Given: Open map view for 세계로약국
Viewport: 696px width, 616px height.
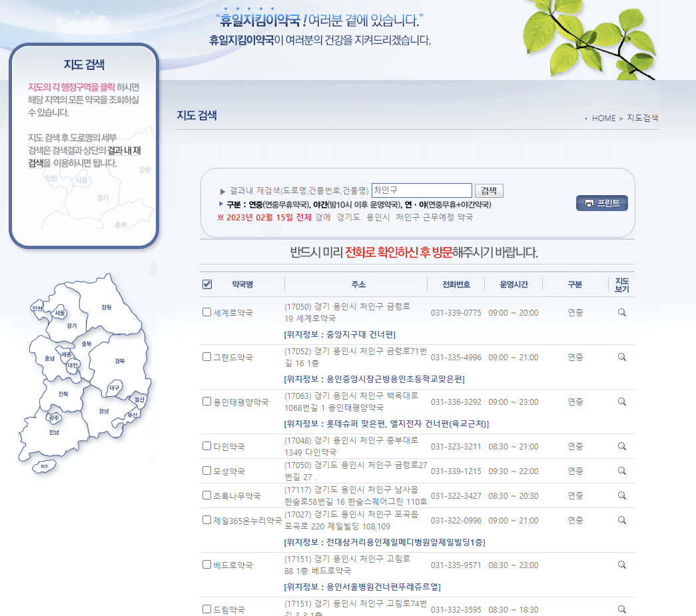Looking at the screenshot, I should (x=622, y=312).
